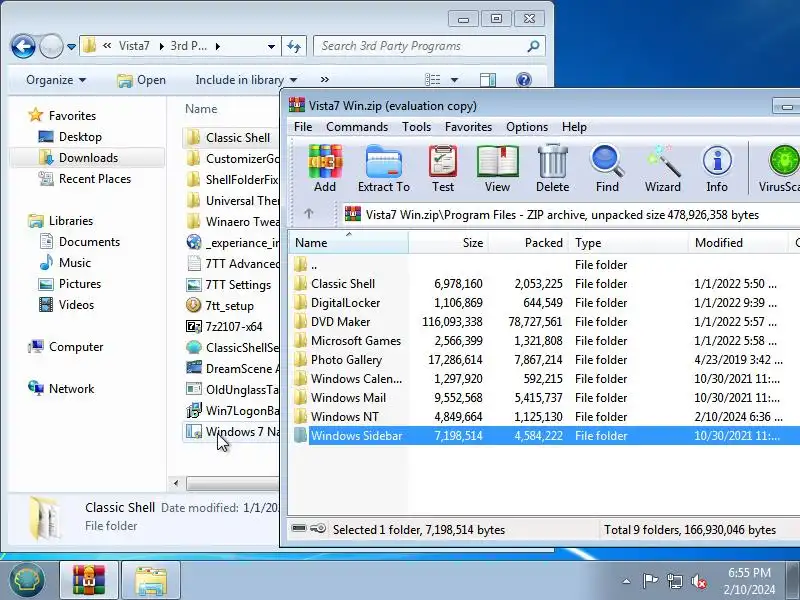800x600 pixels.
Task: Select Downloads in Favorites pane
Action: [x=87, y=158]
